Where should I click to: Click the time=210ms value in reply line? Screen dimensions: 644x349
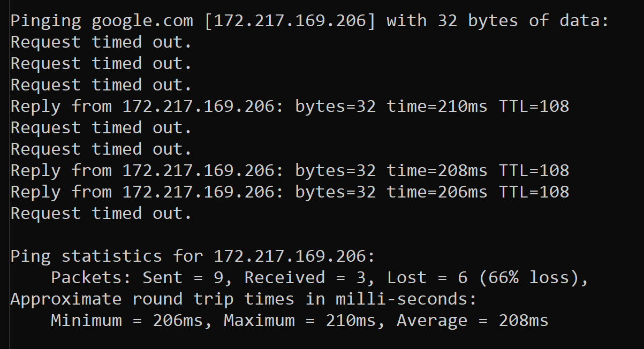coord(437,107)
